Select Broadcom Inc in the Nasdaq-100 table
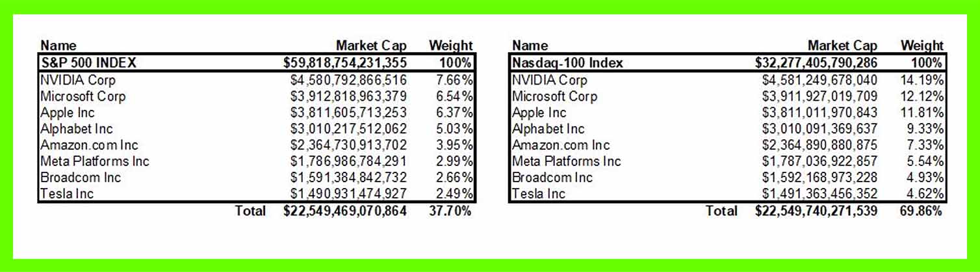This screenshot has width=980, height=272. tap(552, 178)
